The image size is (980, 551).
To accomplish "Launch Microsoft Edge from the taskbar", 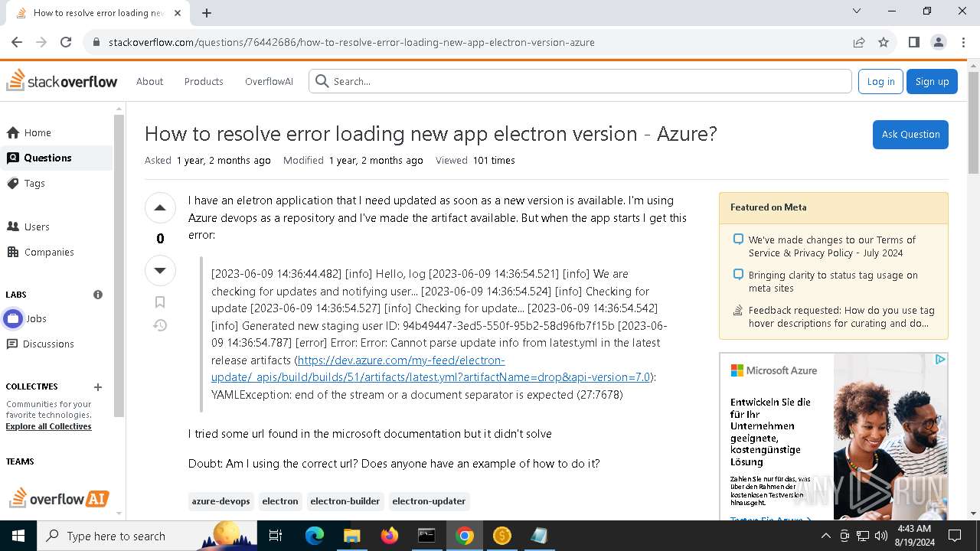I will 315,536.
